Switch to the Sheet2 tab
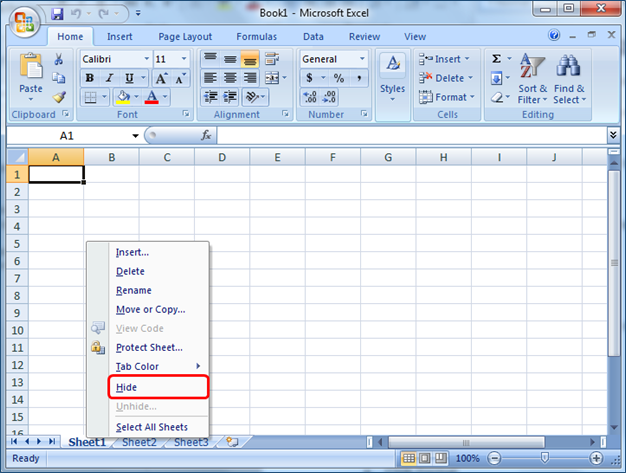Screen dimensions: 626x473 (x=139, y=442)
